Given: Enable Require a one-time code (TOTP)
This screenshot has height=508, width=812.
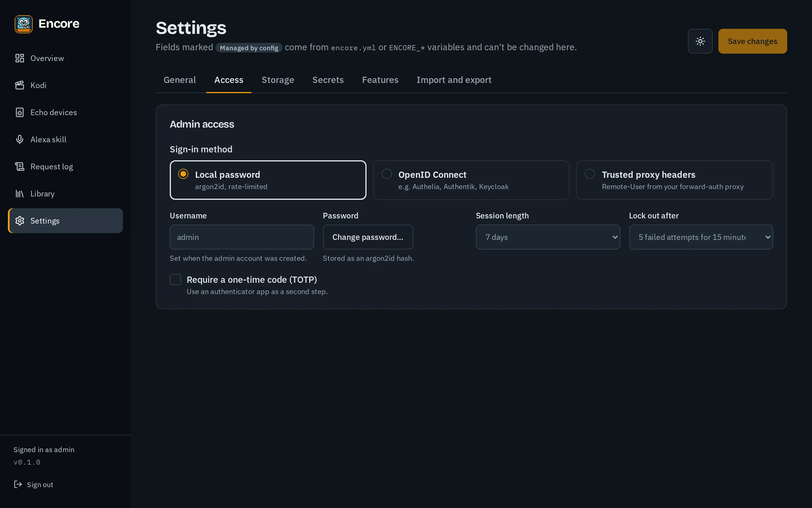Looking at the screenshot, I should [x=175, y=279].
